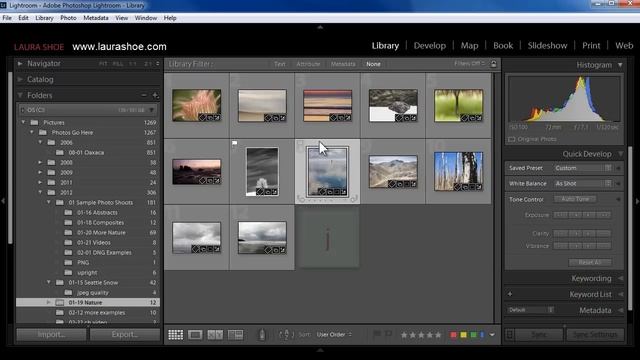Viewport: 640px width, 360px height.
Task: Select the sunset stripes thumbnail
Action: coord(327,105)
